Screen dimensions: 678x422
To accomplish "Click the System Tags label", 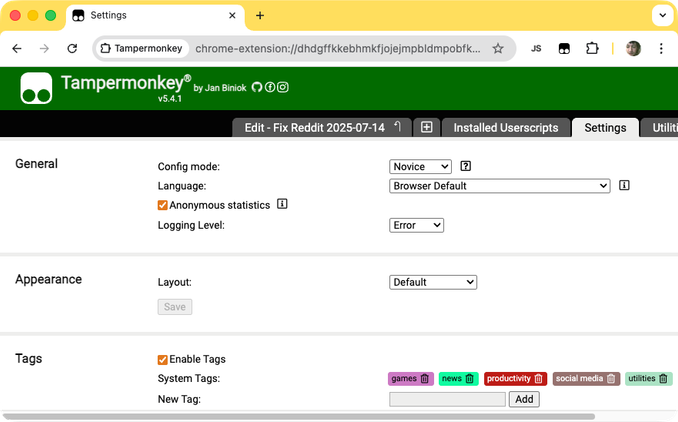I will point(189,379).
